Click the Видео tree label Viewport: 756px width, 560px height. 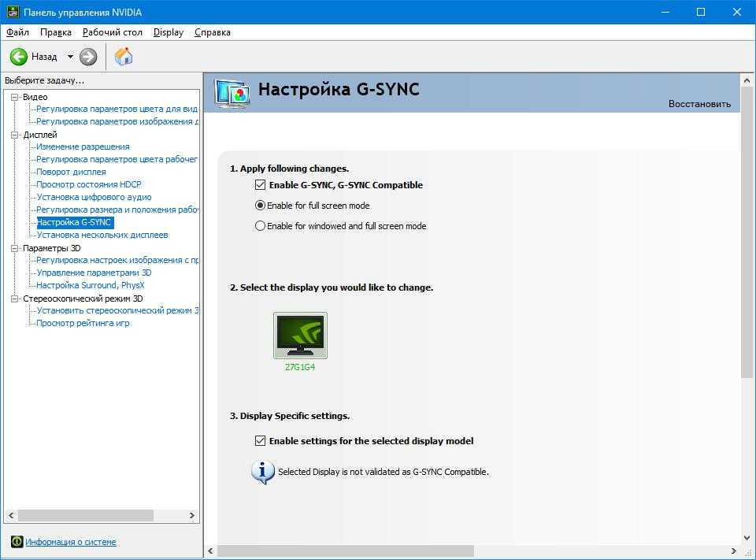[x=35, y=97]
